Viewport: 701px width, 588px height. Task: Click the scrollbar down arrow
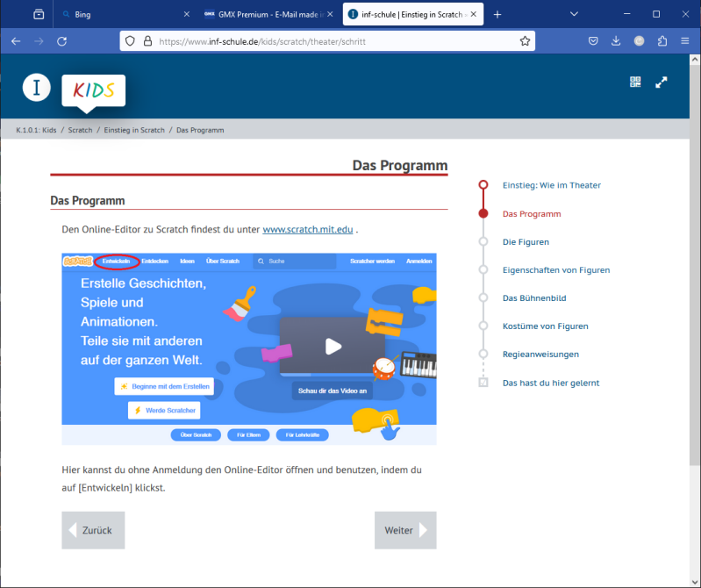(695, 582)
